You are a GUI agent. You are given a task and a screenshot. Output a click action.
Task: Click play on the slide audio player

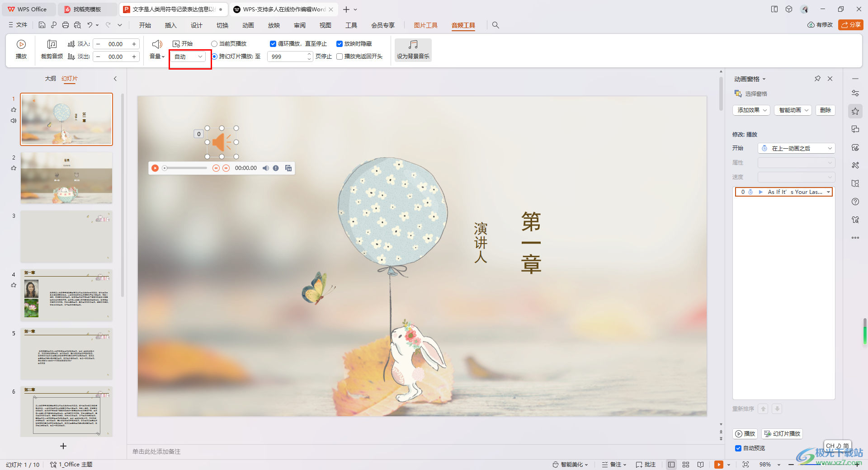click(x=155, y=168)
